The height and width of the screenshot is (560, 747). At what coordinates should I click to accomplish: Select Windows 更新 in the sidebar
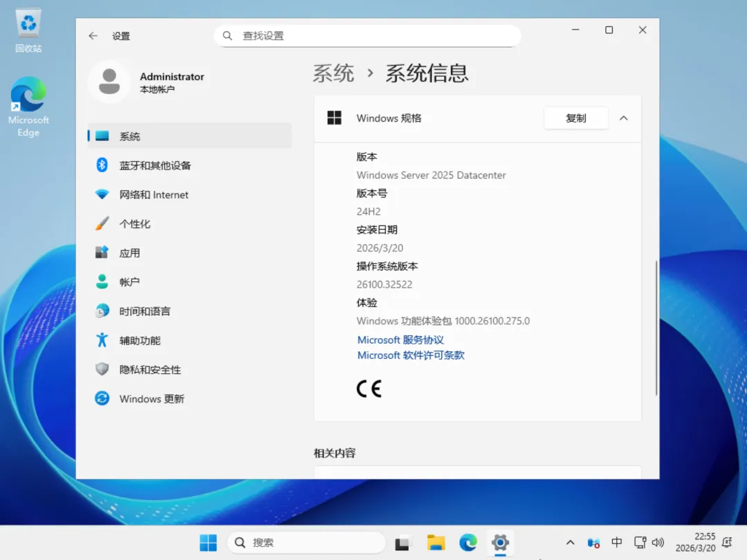click(x=190, y=398)
